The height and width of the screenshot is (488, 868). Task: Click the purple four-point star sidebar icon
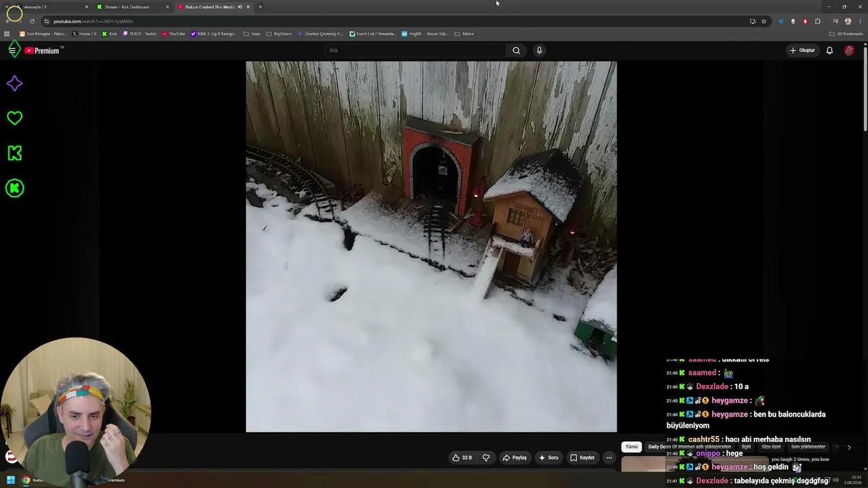(15, 83)
